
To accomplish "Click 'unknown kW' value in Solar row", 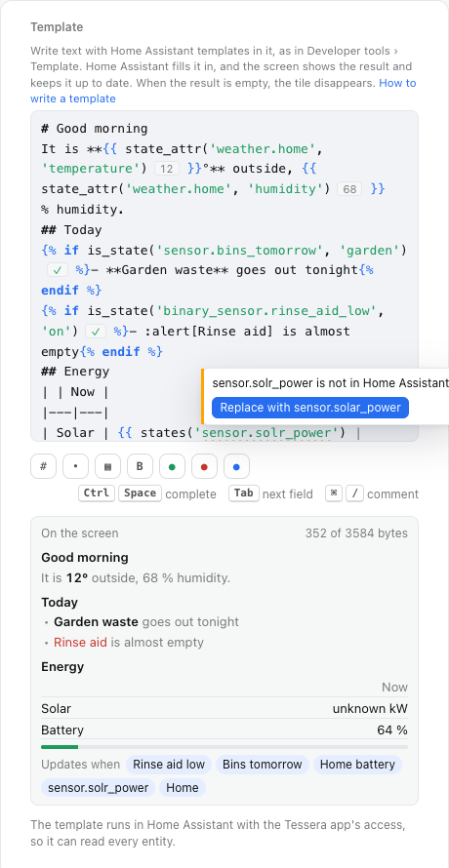I will (370, 709).
